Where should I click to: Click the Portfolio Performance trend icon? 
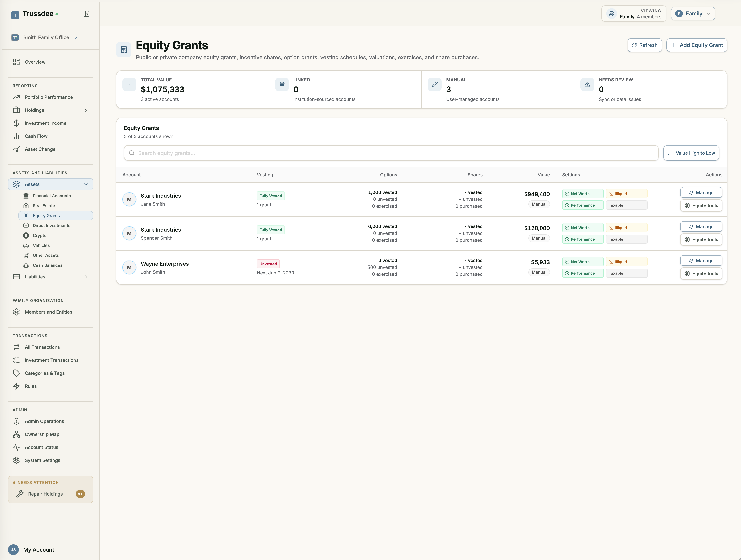coord(16,97)
